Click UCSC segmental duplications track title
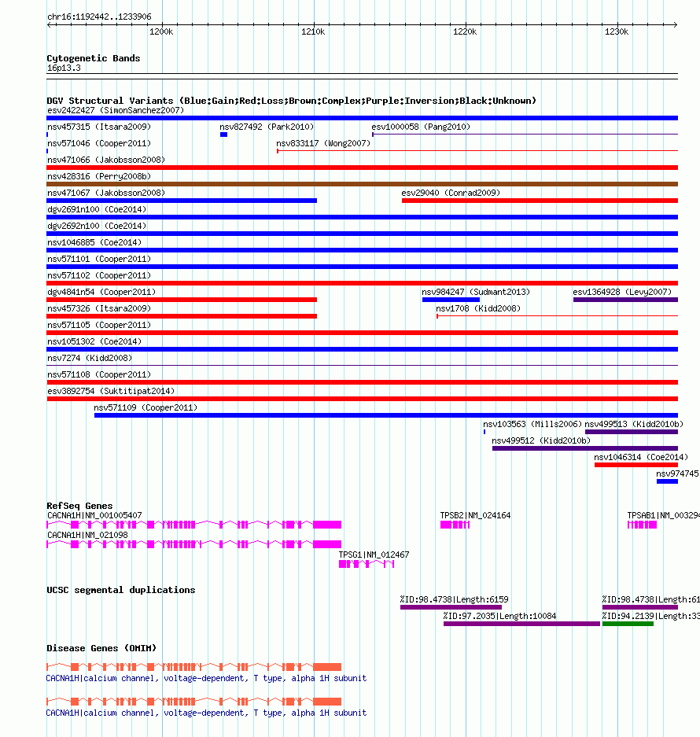 point(121,590)
